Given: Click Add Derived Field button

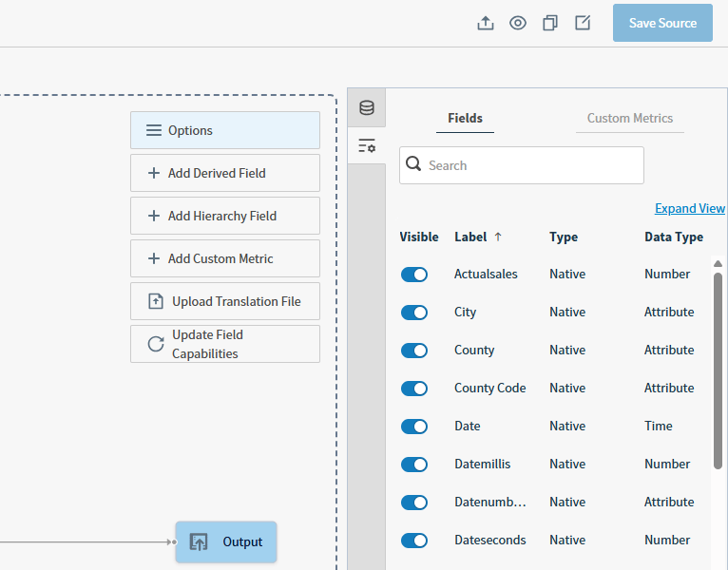Looking at the screenshot, I should click(x=225, y=173).
